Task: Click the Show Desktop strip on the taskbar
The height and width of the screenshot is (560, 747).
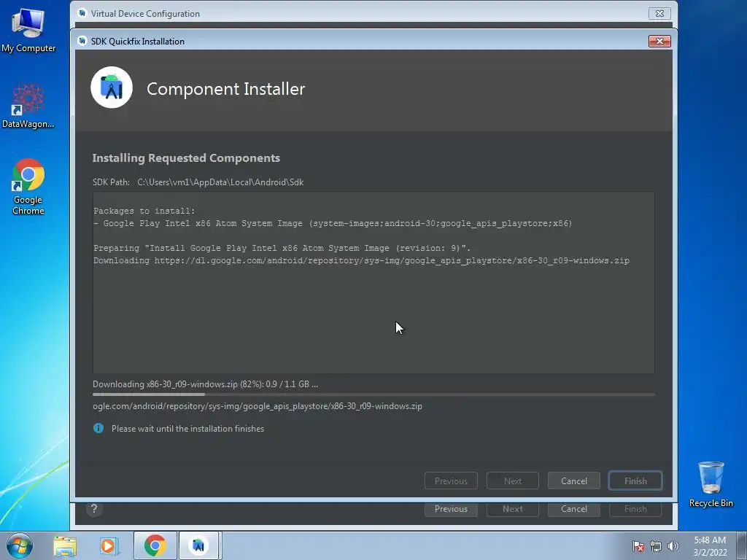Action: 741,545
